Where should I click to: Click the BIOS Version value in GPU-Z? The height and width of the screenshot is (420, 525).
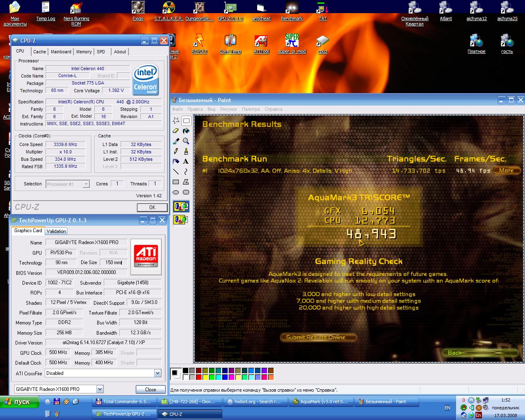point(87,272)
